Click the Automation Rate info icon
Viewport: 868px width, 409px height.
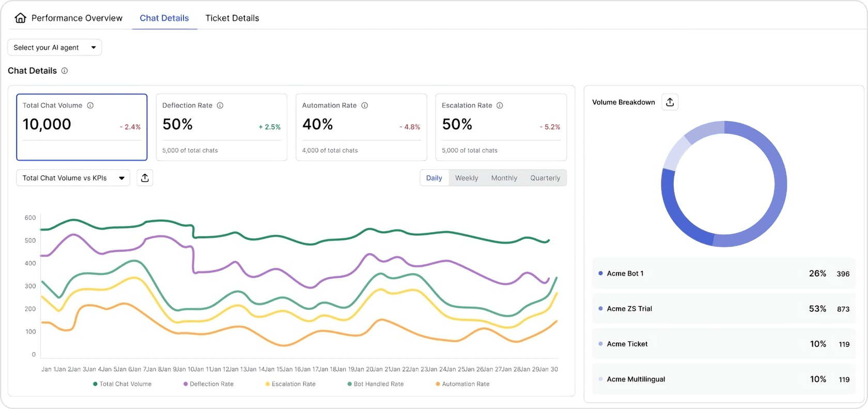365,105
